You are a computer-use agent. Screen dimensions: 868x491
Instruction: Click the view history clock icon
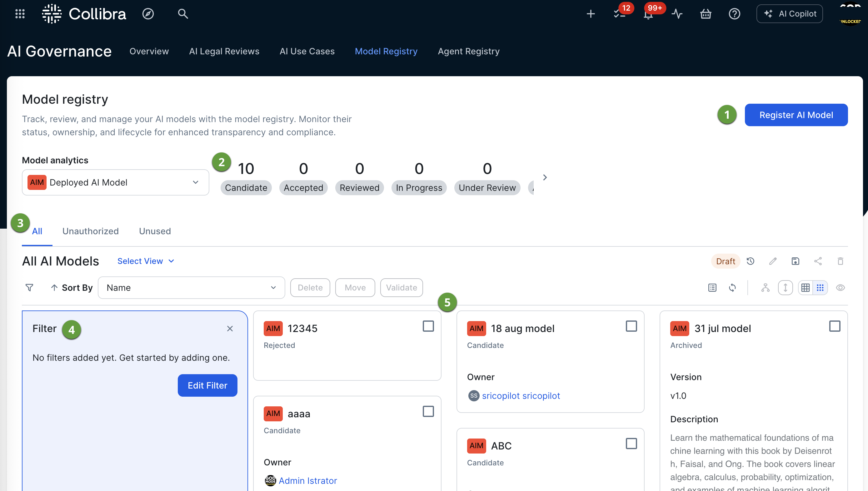[750, 261]
